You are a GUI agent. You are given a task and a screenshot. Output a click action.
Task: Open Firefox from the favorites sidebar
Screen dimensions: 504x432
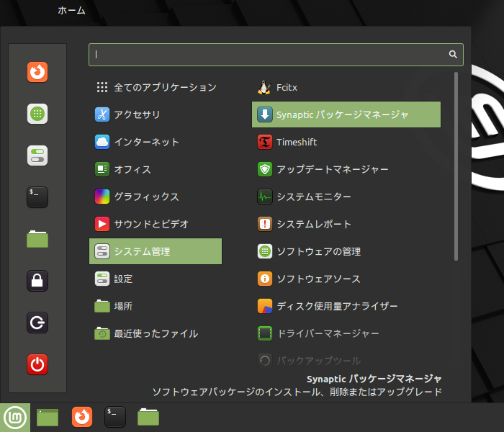37,72
